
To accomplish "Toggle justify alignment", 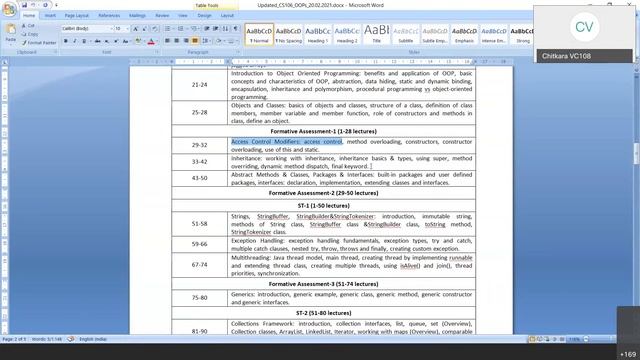I will (x=195, y=40).
